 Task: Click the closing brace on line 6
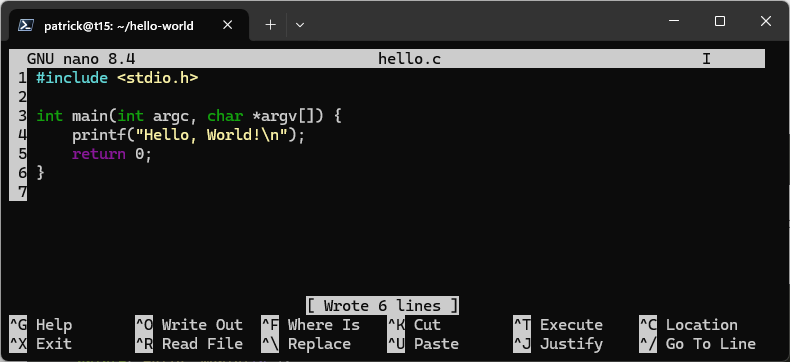pyautogui.click(x=41, y=173)
